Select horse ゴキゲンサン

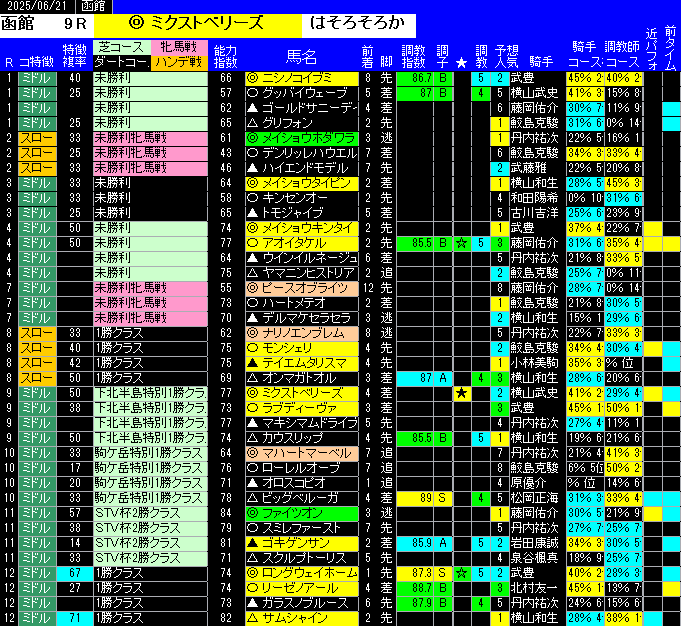[302, 543]
